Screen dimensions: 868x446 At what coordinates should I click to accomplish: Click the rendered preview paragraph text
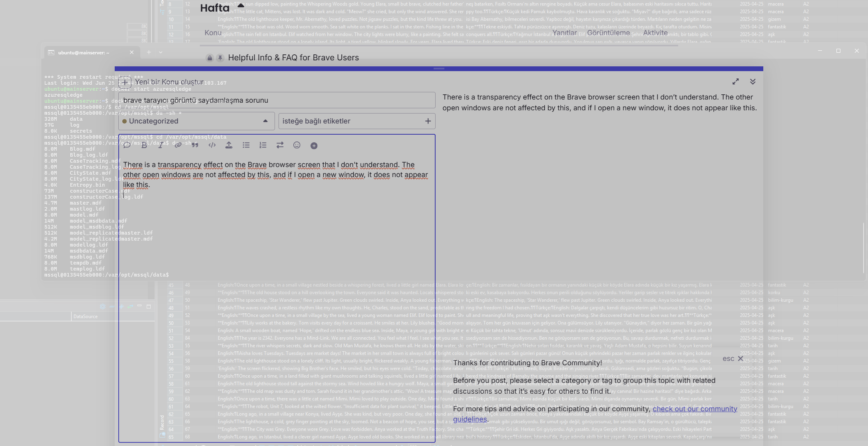coord(599,103)
